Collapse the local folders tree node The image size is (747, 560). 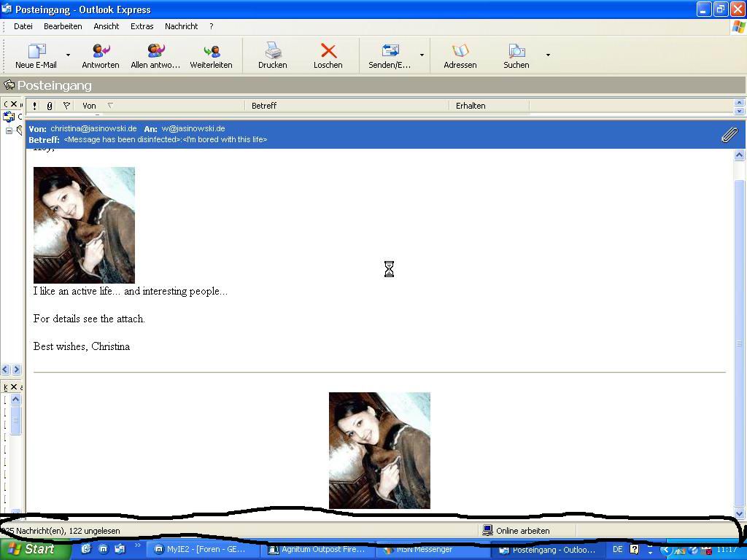coord(9,131)
